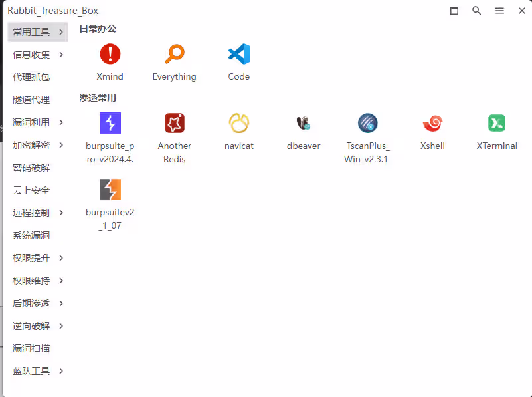Open Xshell terminal
532x397 pixels.
(432, 123)
